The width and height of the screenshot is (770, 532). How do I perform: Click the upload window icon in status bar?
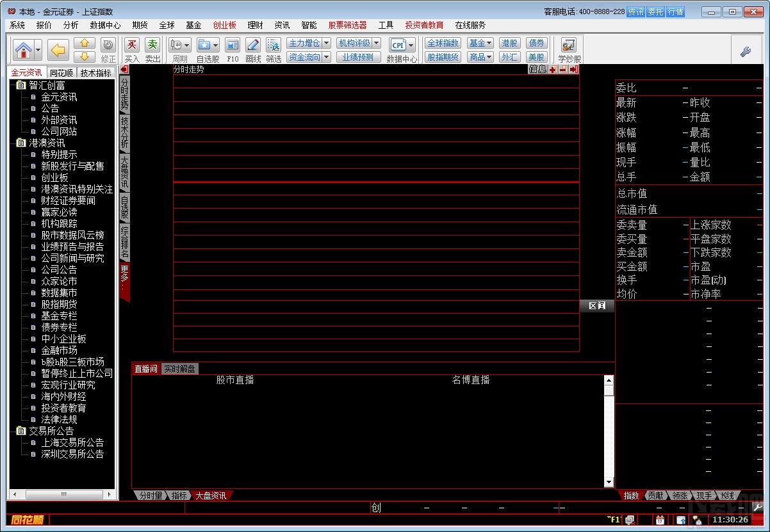pos(681,520)
